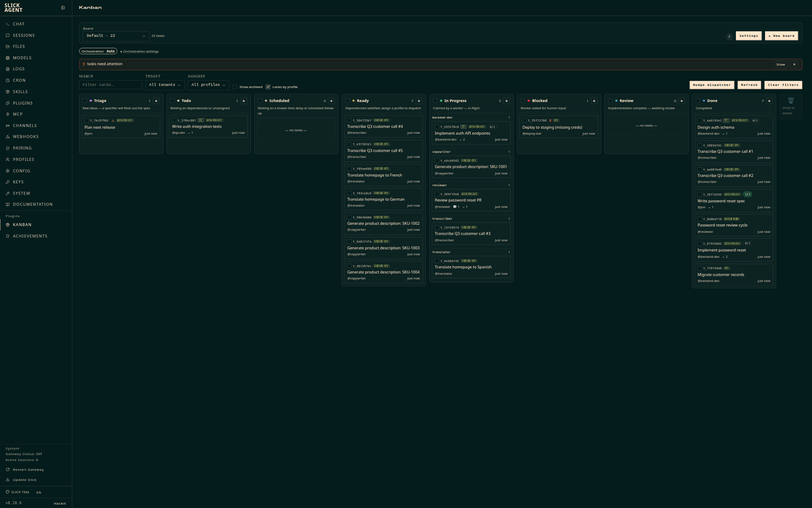Collapse the reviewer lane header
Viewport: 812px width, 508px height.
pyautogui.click(x=471, y=185)
